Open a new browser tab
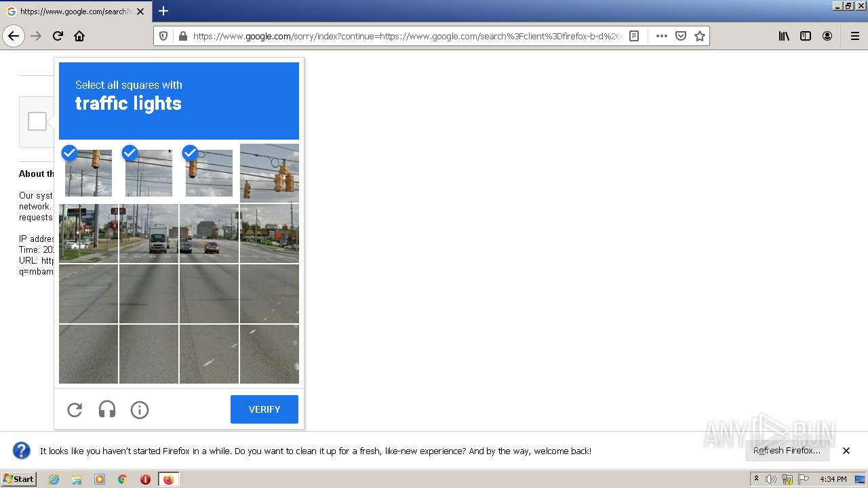Viewport: 868px width, 488px height. 163,11
